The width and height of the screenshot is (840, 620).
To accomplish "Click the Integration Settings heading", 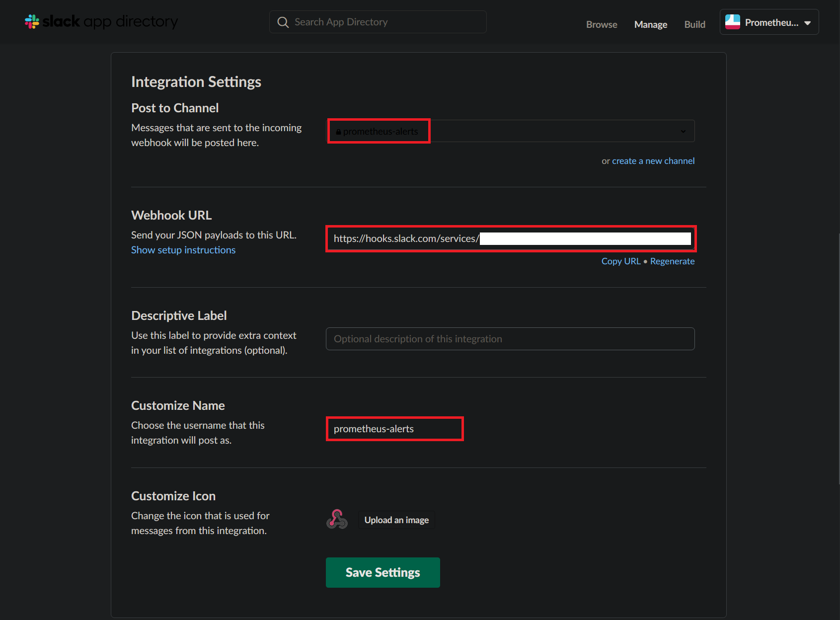I will pos(196,82).
